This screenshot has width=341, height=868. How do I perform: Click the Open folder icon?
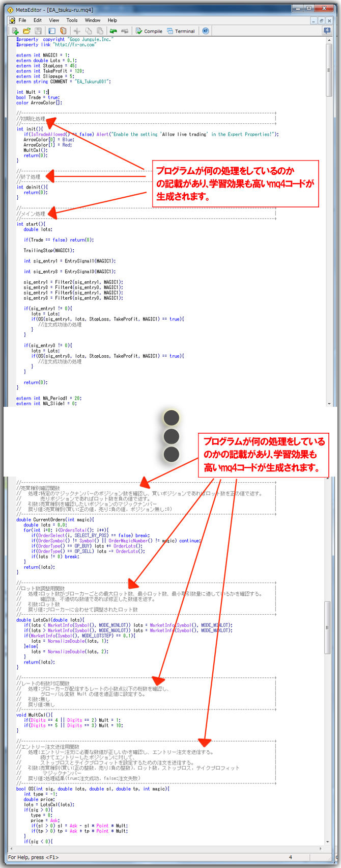tap(26, 31)
